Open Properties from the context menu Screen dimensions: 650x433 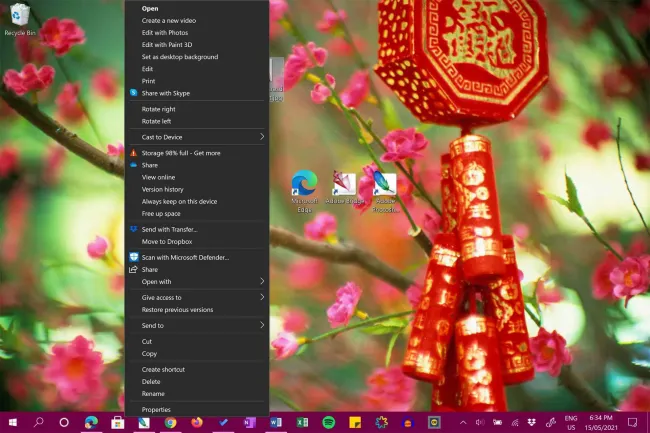click(156, 410)
